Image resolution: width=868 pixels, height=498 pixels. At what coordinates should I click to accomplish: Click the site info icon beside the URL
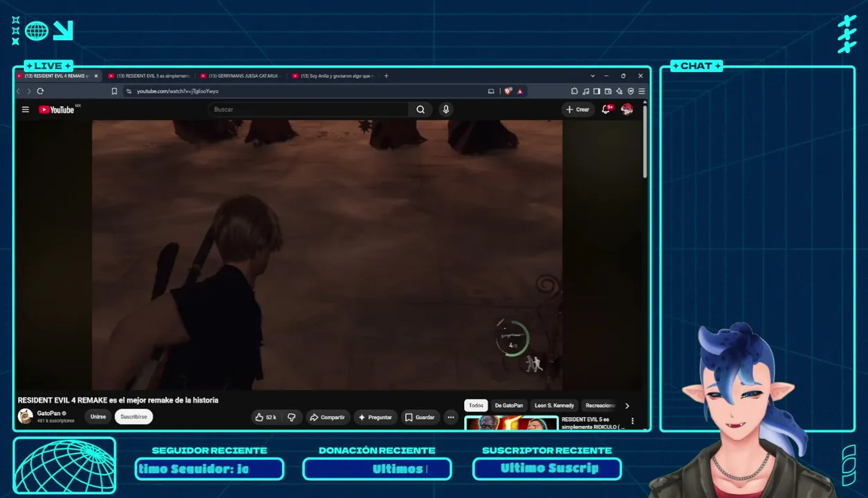tap(129, 91)
